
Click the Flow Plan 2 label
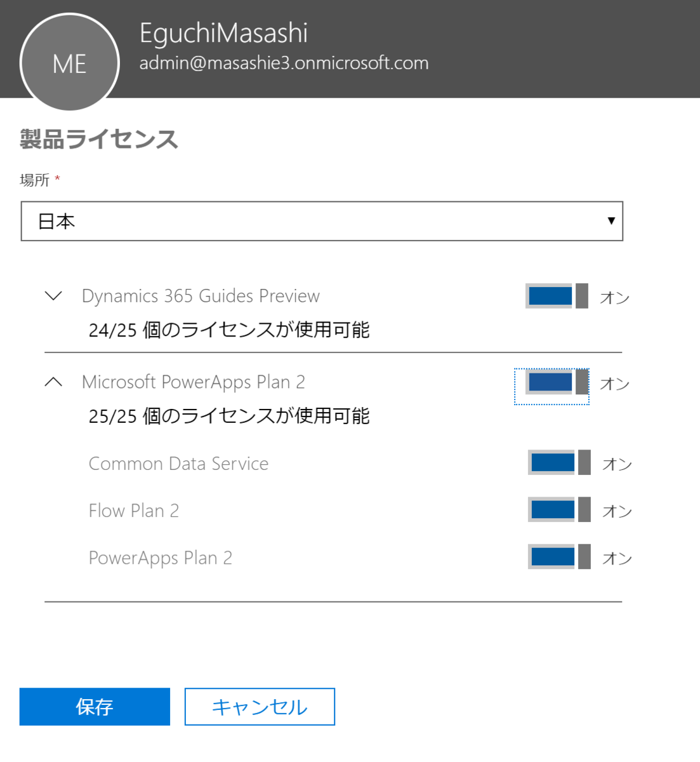(x=134, y=510)
